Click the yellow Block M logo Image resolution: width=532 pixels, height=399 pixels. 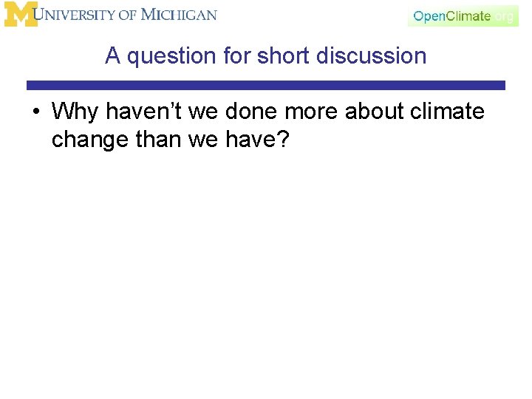pos(20,14)
